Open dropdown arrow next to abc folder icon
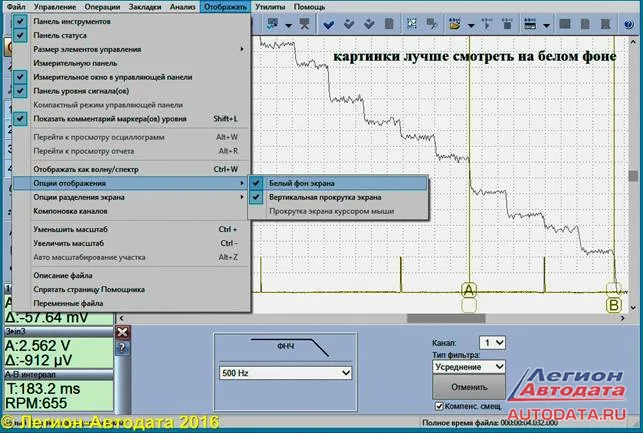This screenshot has width=643, height=433. tap(471, 25)
